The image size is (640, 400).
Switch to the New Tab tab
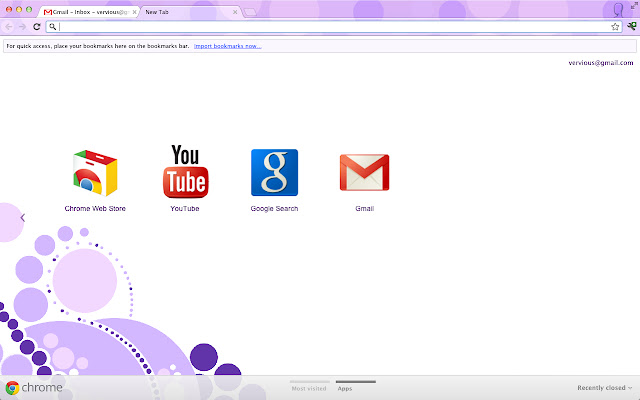pos(191,12)
